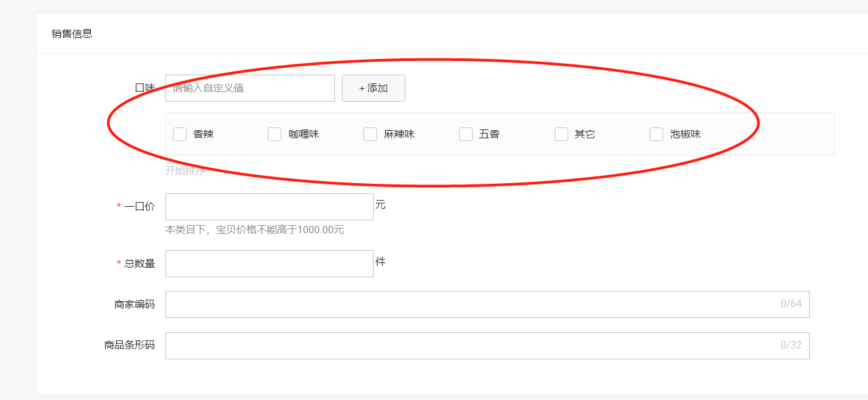Image resolution: width=868 pixels, height=400 pixels.
Task: Toggle the 其它 checkbox
Action: point(561,134)
